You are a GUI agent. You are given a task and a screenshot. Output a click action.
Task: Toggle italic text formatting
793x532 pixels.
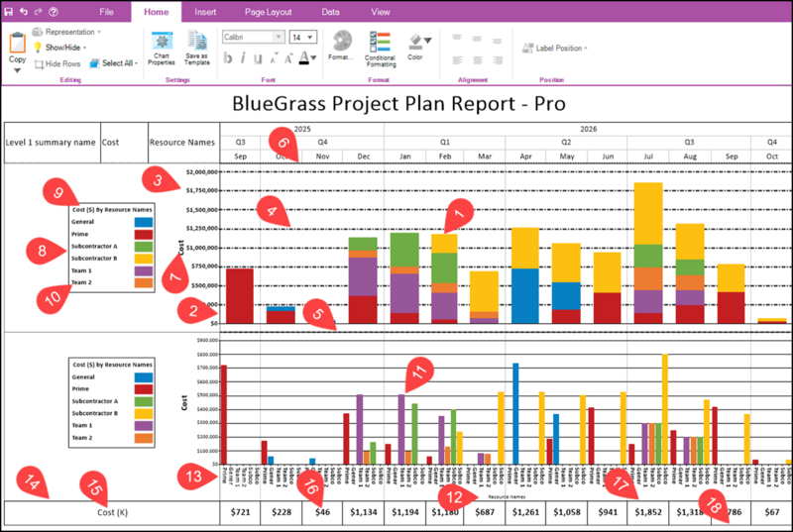(x=243, y=58)
